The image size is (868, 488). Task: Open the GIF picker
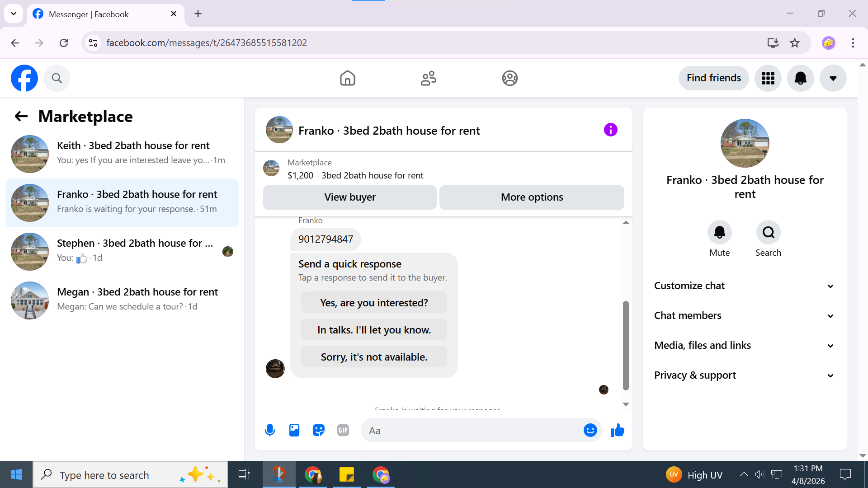(x=343, y=430)
